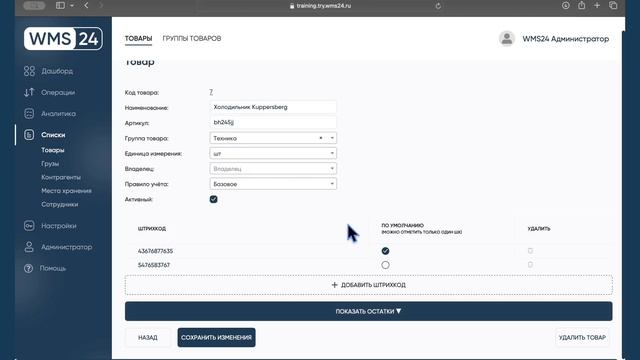Tick delete checkbox for barcode 5476583767
The height and width of the screenshot is (360, 640).
coord(530,264)
